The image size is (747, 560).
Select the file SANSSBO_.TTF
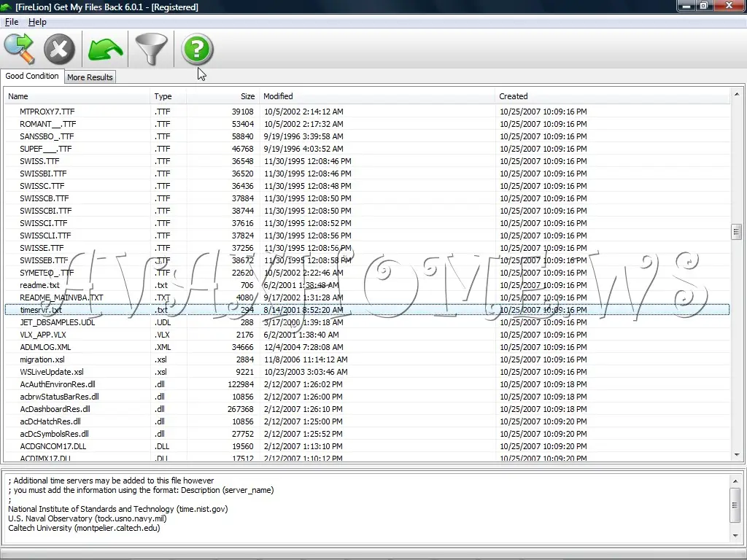point(47,136)
